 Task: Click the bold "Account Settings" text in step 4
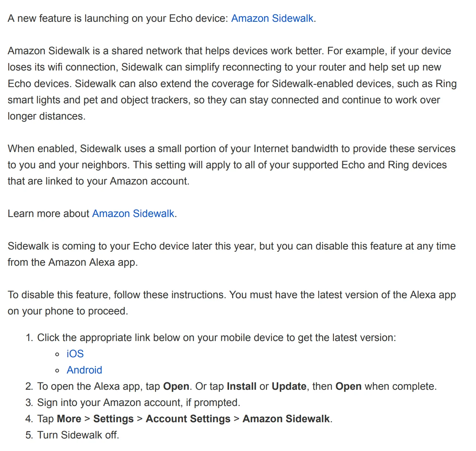pyautogui.click(x=188, y=419)
